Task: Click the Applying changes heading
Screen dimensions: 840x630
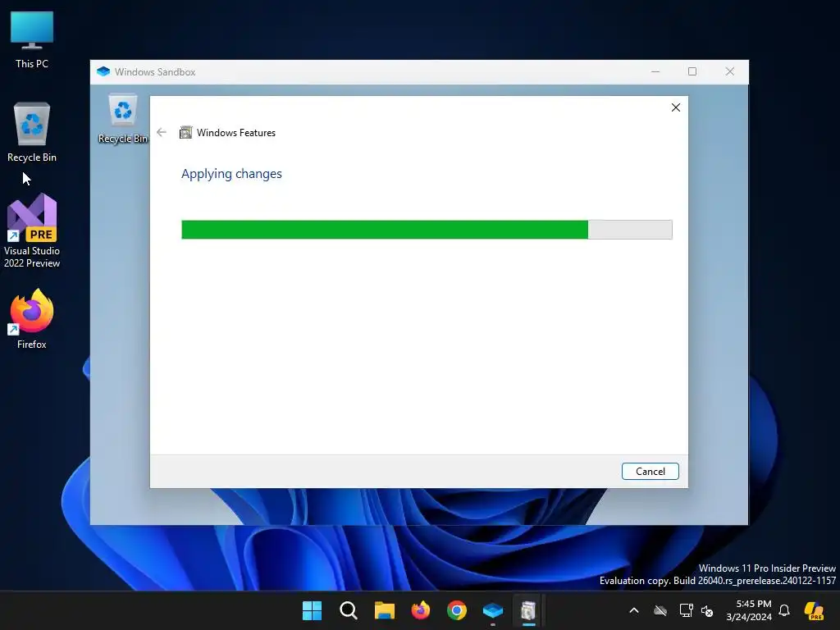Action: point(231,174)
